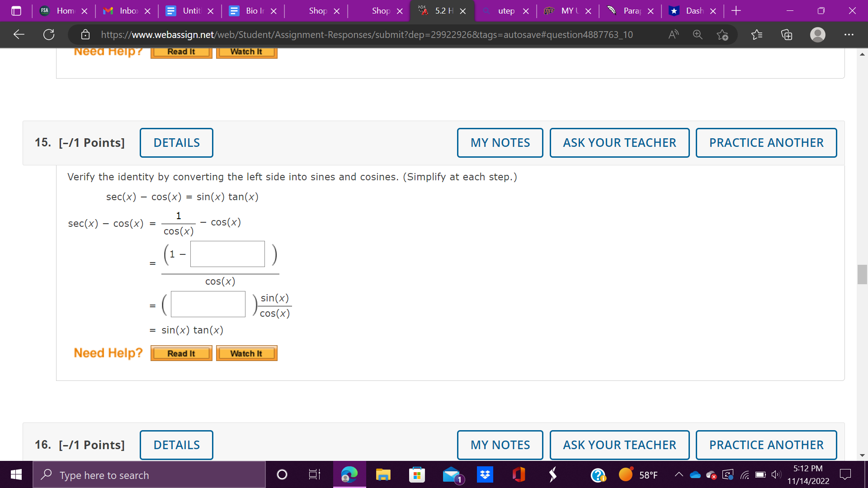This screenshot has width=868, height=488.
Task: Open the Favorites list icon
Action: (x=756, y=34)
